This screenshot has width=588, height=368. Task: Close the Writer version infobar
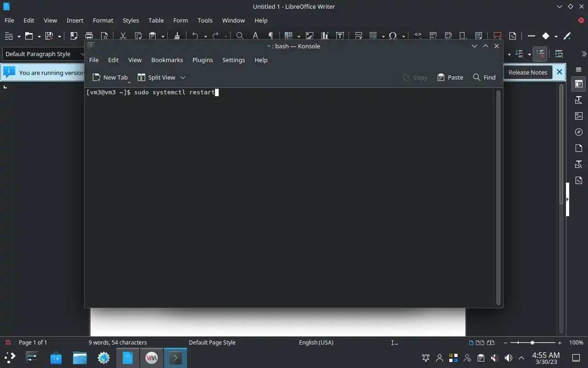559,72
